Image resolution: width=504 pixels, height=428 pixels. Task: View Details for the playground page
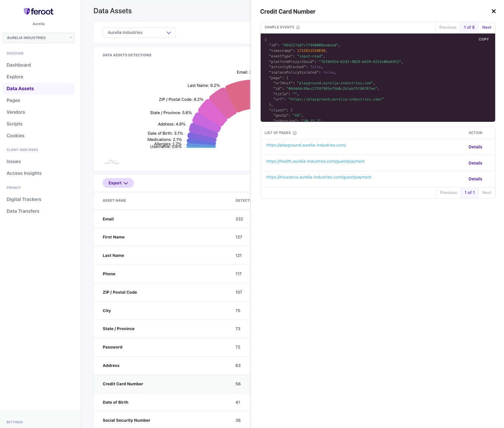pos(475,147)
